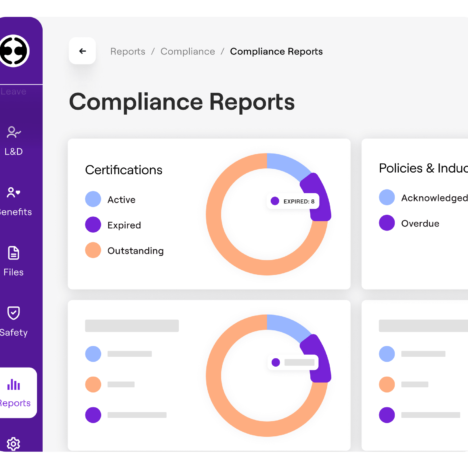This screenshot has height=468, width=468.
Task: Click the Files sidebar label
Action: [14, 272]
